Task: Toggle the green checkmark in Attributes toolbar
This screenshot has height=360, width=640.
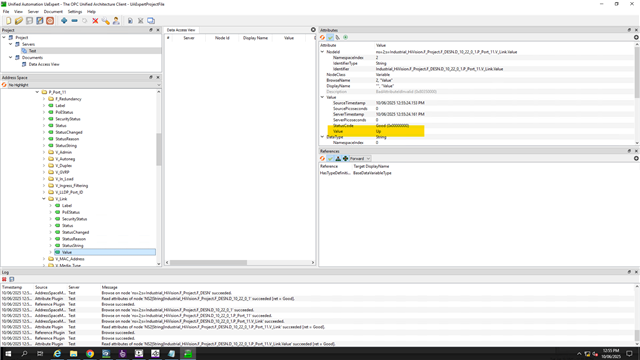Action: [x=330, y=38]
